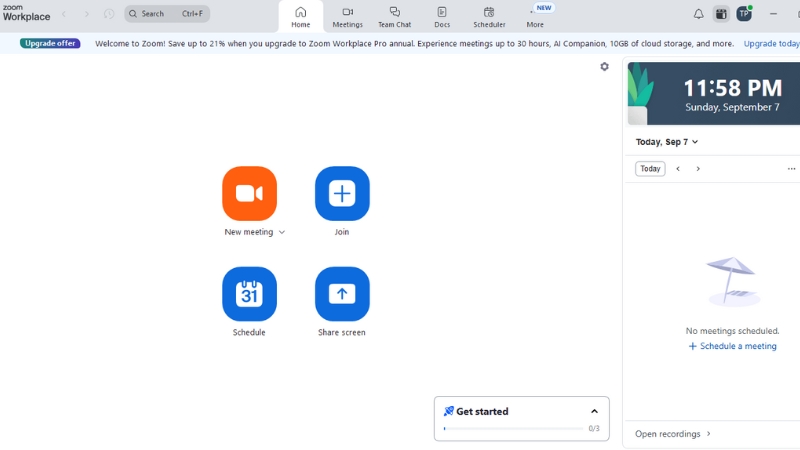800x450 pixels.
Task: Click the Upgrade today link
Action: coord(771,43)
